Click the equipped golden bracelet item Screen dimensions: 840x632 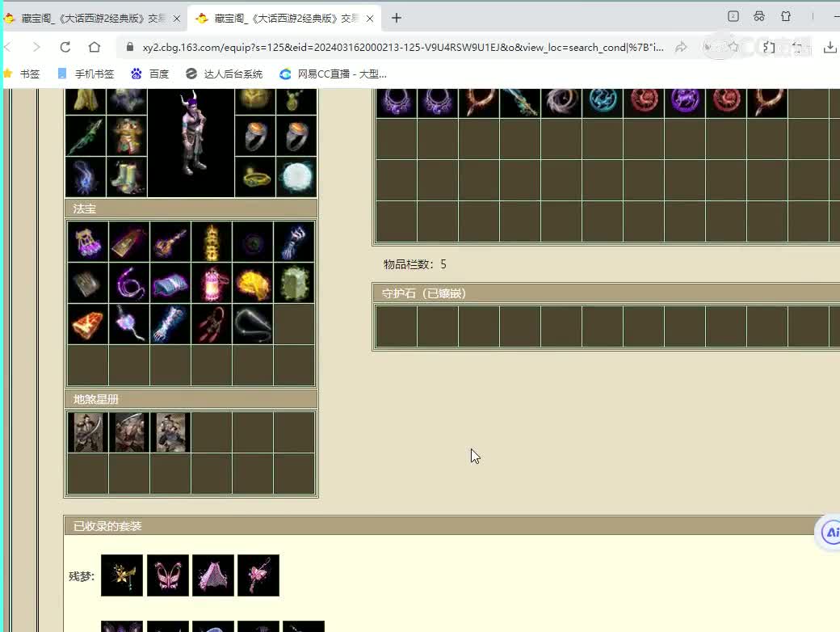point(255,177)
